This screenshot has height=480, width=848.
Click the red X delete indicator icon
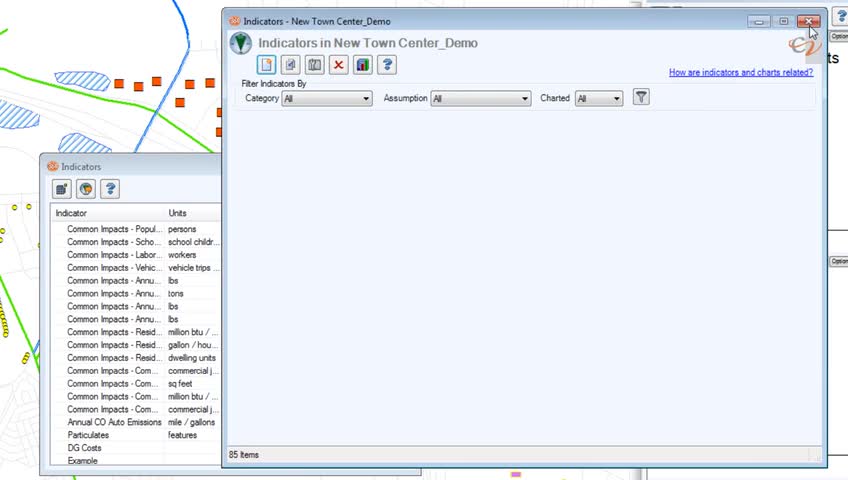(x=339, y=65)
